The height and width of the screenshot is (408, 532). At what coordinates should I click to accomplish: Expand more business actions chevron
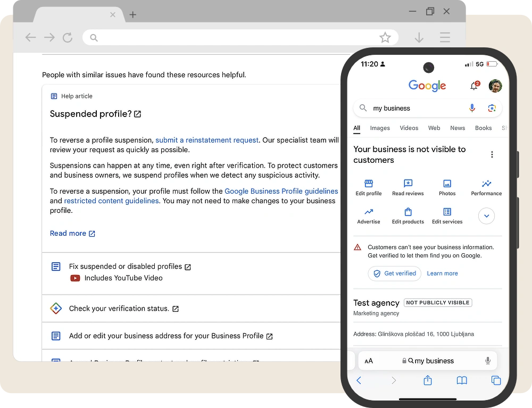click(x=486, y=216)
